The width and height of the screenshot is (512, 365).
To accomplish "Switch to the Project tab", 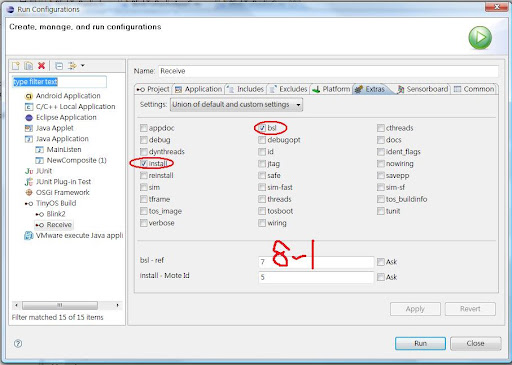I will coord(154,89).
